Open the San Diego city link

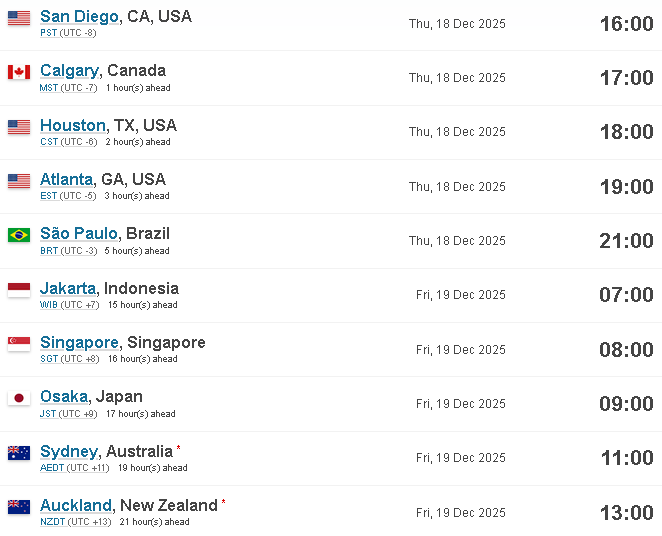(x=79, y=16)
